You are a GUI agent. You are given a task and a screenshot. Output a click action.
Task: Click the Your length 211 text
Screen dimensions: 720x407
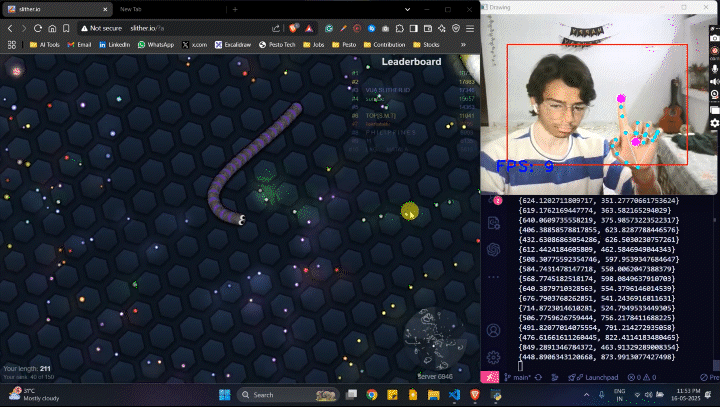pos(27,368)
